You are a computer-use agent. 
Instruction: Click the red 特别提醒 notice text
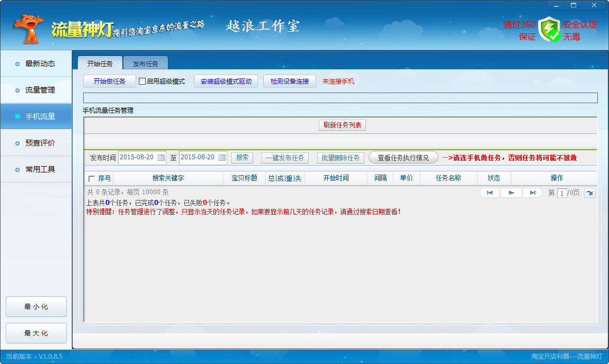(244, 212)
